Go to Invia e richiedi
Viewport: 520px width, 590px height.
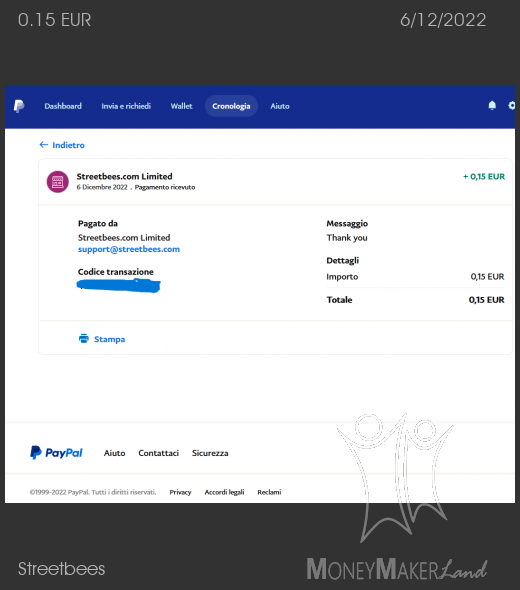coord(126,106)
